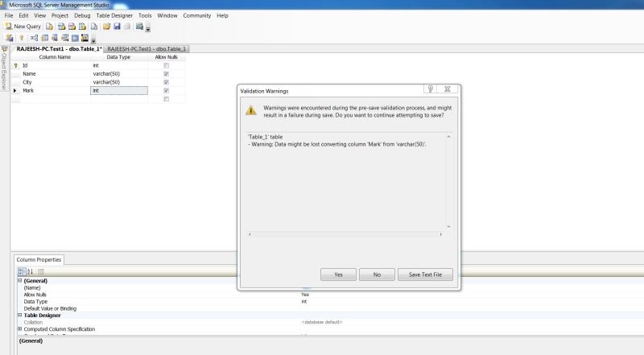Show the Object Explorer side panel
The width and height of the screenshot is (644, 355).
click(4, 68)
